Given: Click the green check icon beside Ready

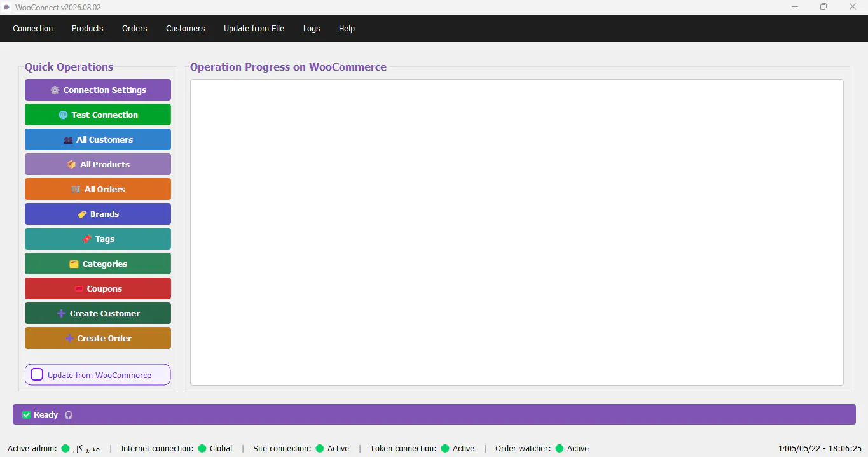Looking at the screenshot, I should click(27, 415).
